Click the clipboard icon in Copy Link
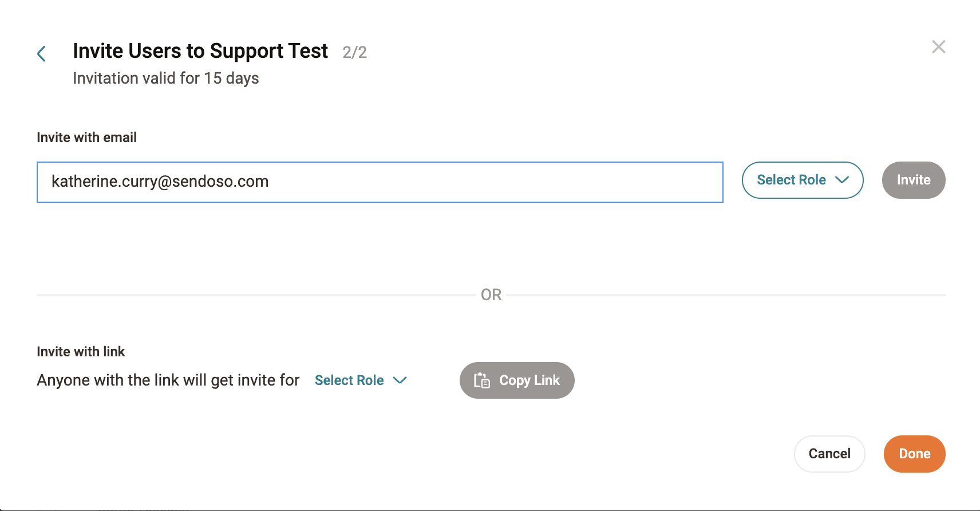The height and width of the screenshot is (511, 980). coord(481,380)
